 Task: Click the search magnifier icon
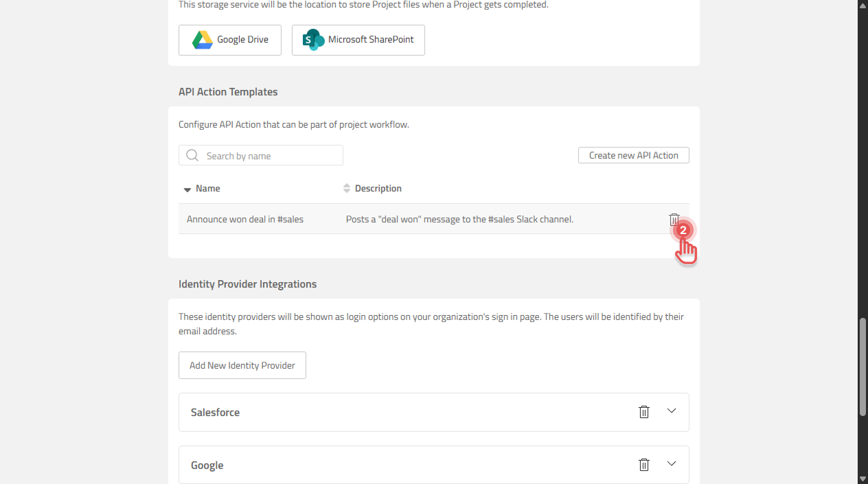tap(192, 155)
